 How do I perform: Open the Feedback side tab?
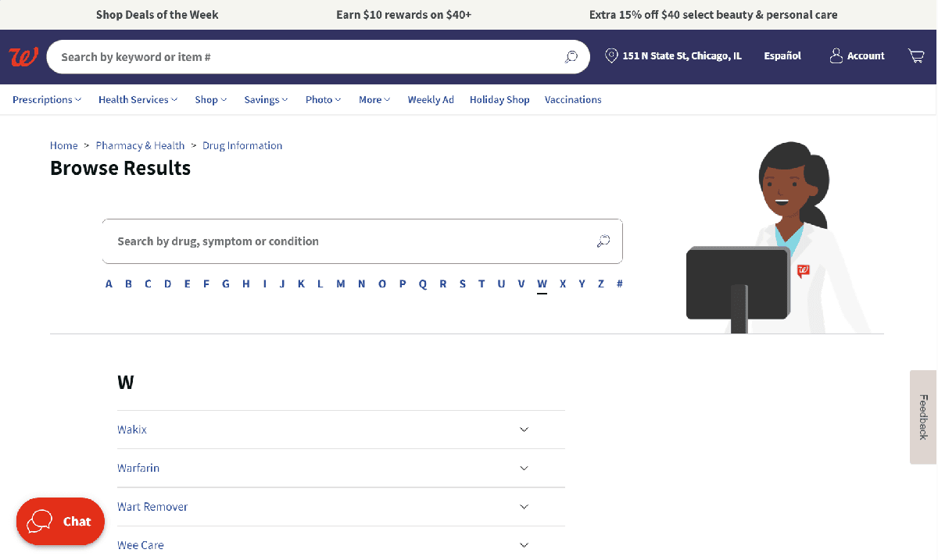[x=923, y=417]
